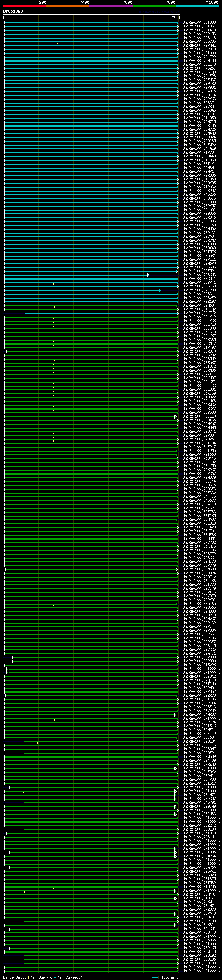This screenshot has height=980, width=222.
Task: Click the cyan alignment bar for Q9XEK2
Action: [x=101, y=313]
